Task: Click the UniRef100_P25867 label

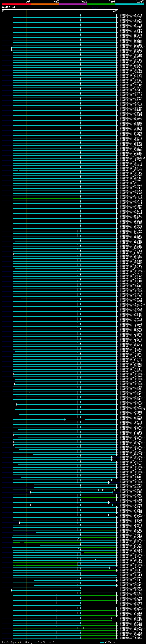Action: pos(131,276)
